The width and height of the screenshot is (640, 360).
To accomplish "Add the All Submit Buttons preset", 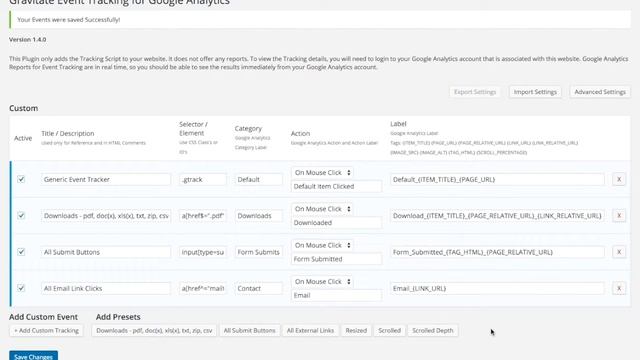I will 249,331.
